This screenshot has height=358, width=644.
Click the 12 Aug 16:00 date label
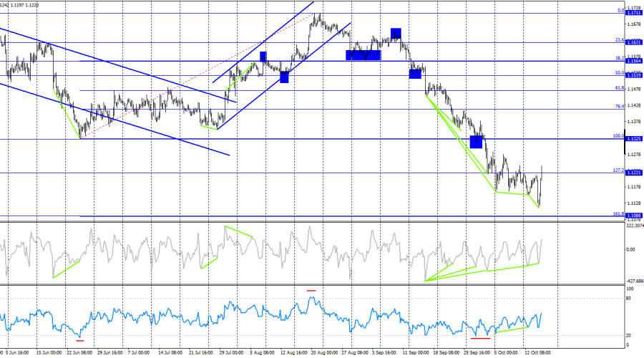point(293,353)
